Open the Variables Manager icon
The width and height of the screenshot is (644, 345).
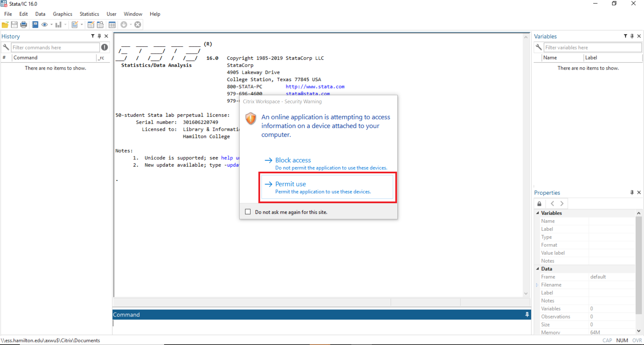(x=112, y=24)
